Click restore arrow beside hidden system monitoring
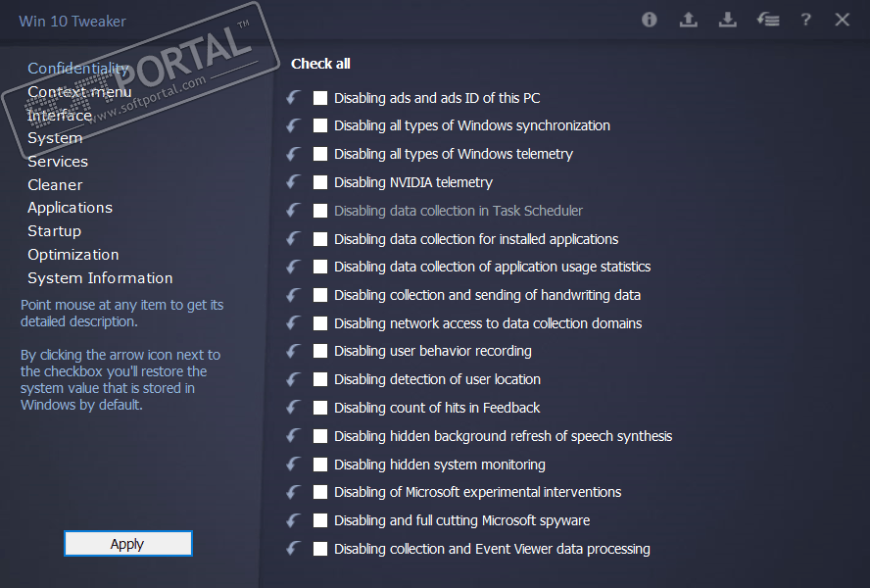Image resolution: width=870 pixels, height=588 pixels. (294, 465)
